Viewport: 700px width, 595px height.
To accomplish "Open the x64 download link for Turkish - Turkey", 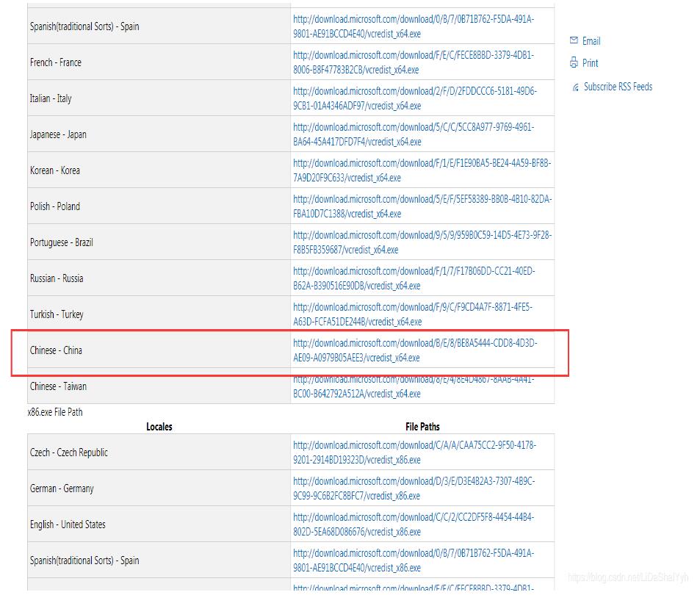I will coord(413,314).
